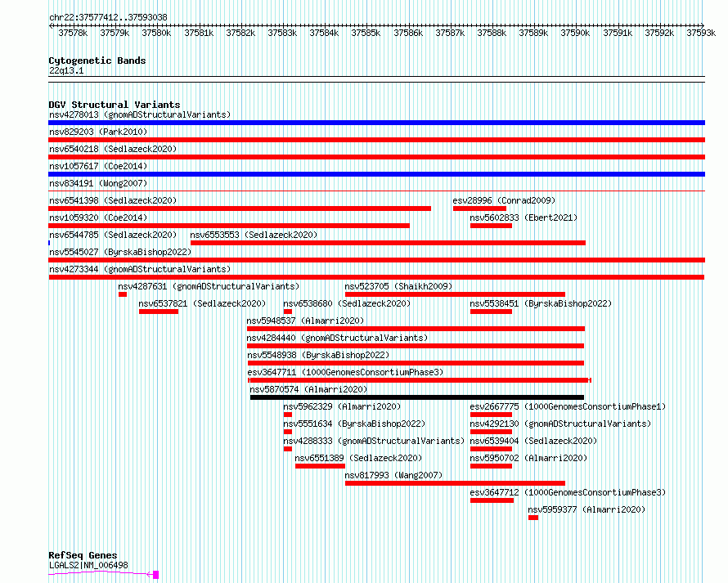Click the red bar under nsv6551389
Viewport: 728px width, 583px height.
pos(320,466)
